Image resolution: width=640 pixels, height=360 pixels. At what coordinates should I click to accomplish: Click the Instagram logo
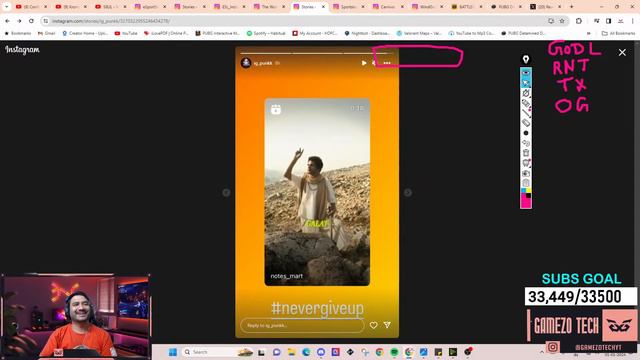[22, 50]
